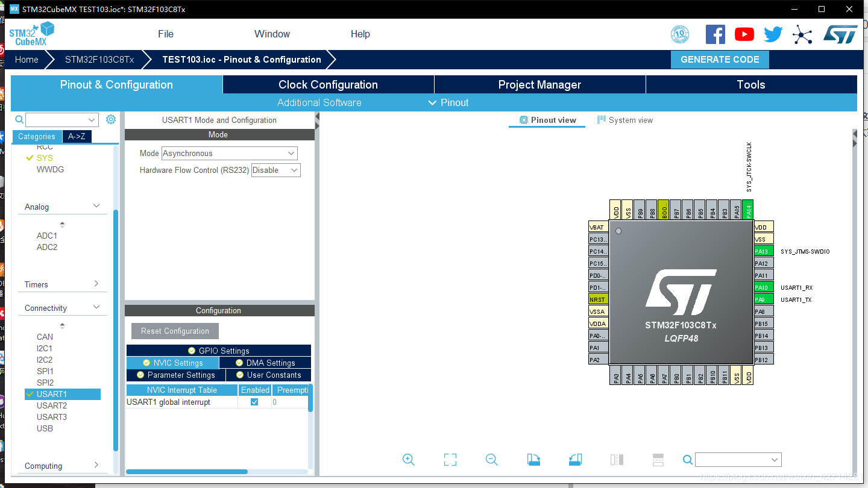Open Additional Software
The width and height of the screenshot is (868, 488).
(319, 102)
